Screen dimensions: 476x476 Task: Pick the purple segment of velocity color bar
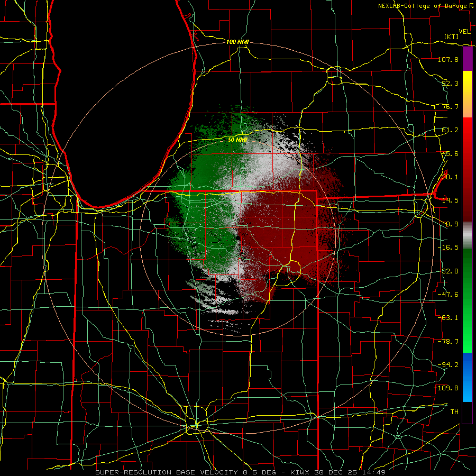tap(467, 59)
